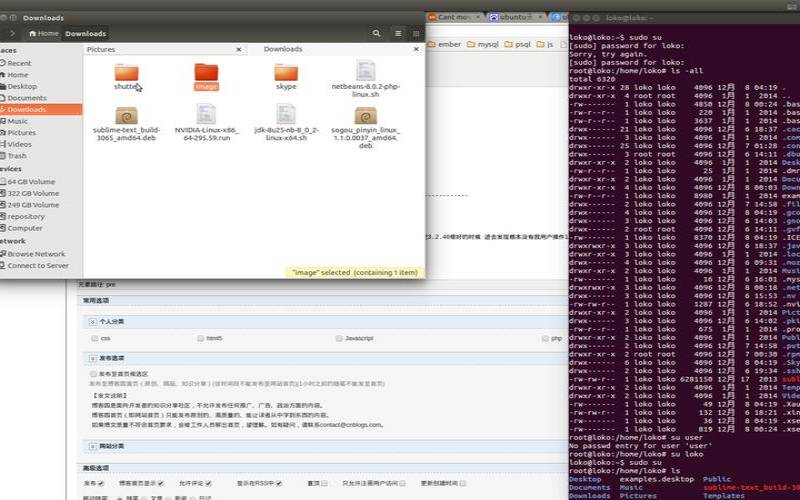Open the mysql bookmarks folder
Viewport: 800px width, 500px height.
pos(483,44)
